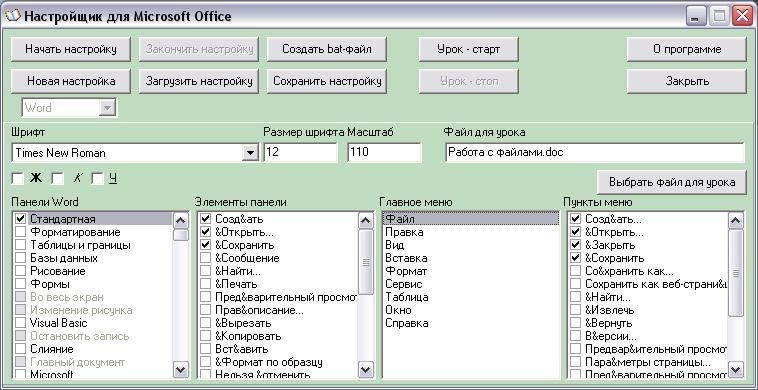Viewport: 758px width, 390px height.
Task: Select 'Вид' in Главное меню list
Action: [x=471, y=245]
